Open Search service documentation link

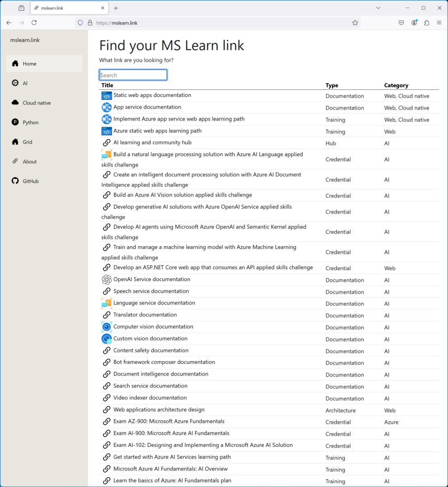150,386
